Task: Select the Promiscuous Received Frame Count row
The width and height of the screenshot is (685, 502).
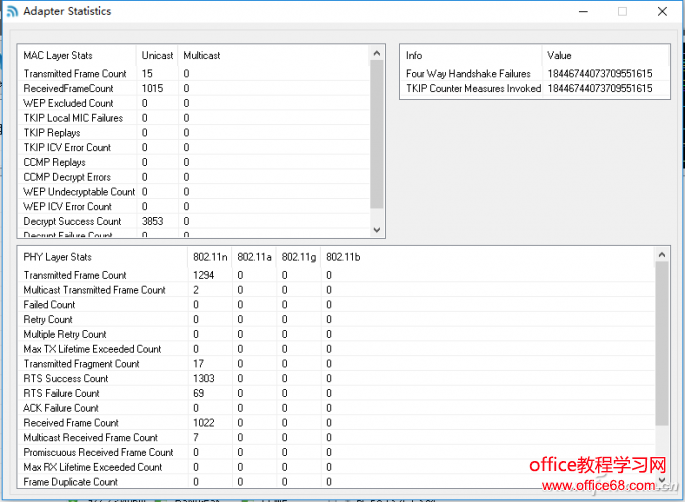Action: tap(336, 453)
